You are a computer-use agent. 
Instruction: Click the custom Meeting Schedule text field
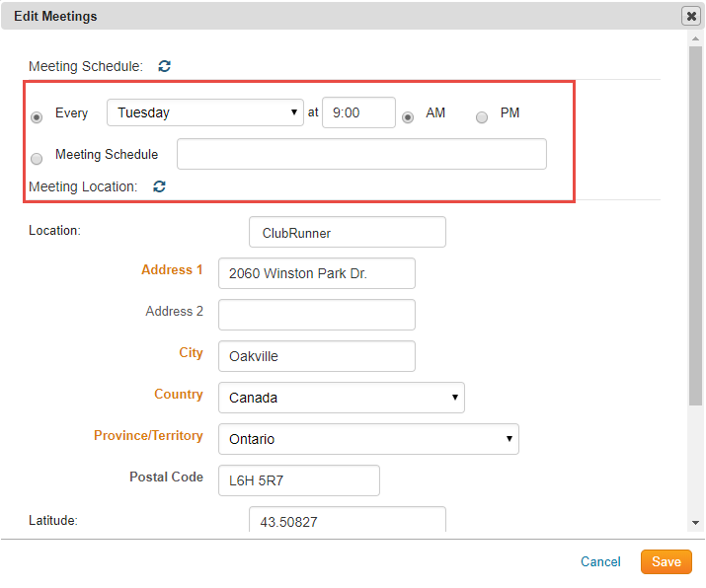(x=361, y=154)
